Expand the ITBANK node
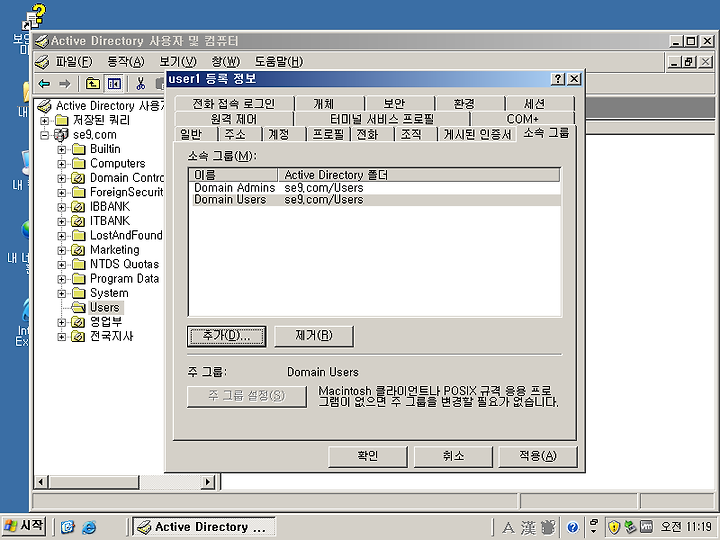Image resolution: width=720 pixels, height=540 pixels. pos(62,221)
